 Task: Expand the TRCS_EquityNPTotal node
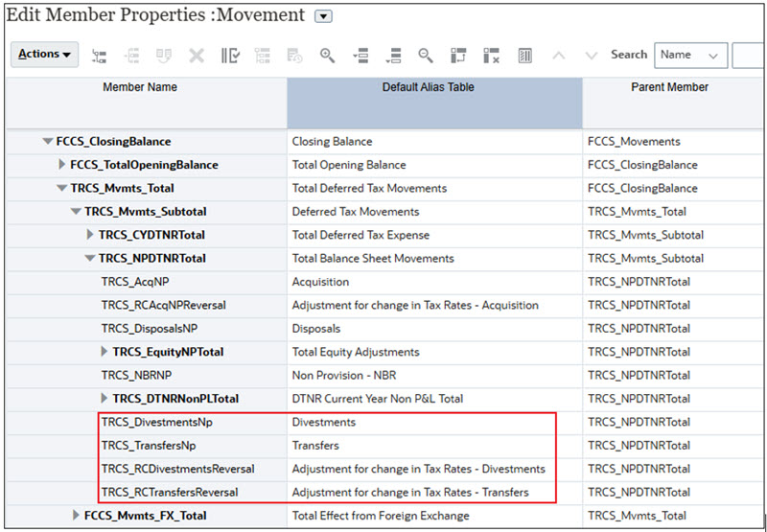point(105,352)
